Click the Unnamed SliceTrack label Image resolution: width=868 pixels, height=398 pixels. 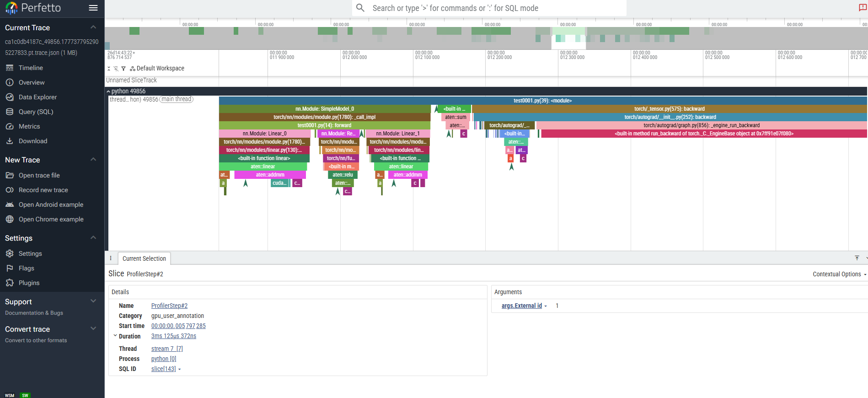pos(131,80)
